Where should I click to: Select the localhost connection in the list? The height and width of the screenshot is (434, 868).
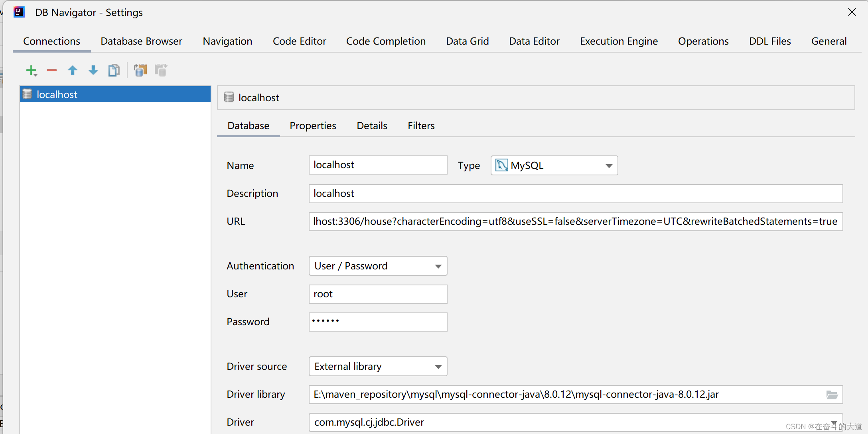click(57, 94)
